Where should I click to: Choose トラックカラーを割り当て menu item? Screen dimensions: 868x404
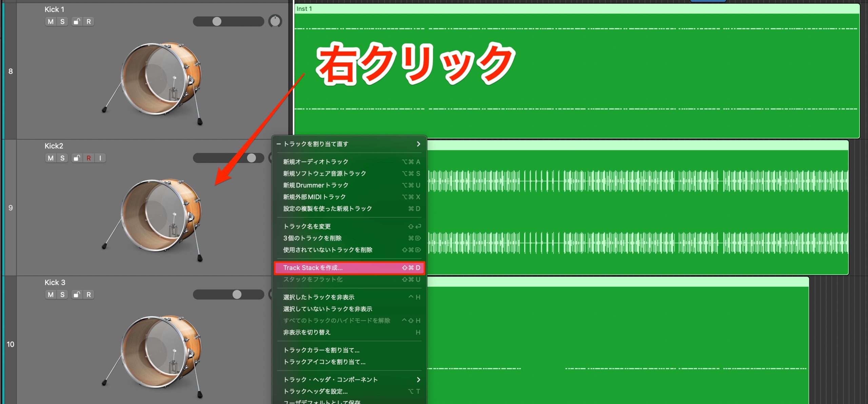[349, 350]
